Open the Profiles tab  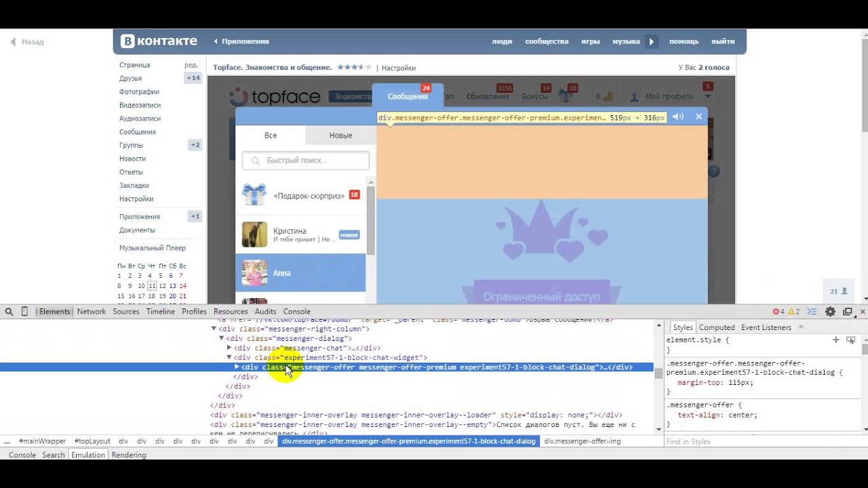tap(194, 312)
